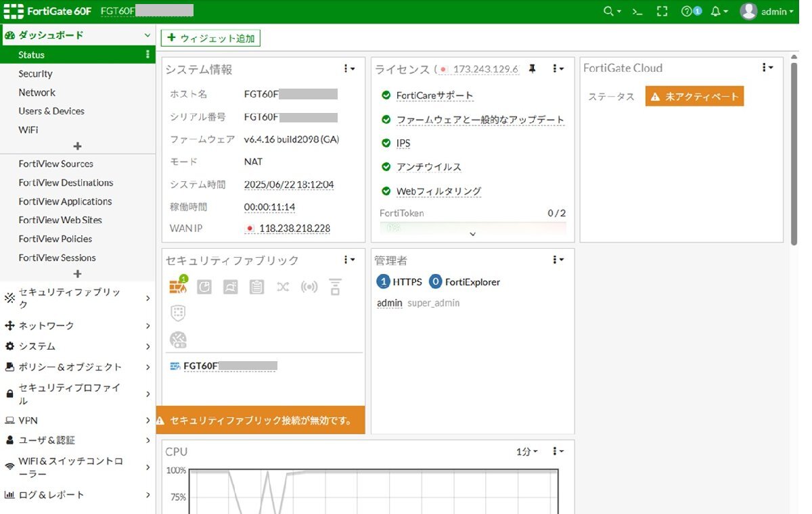Open the notifications bell icon
This screenshot has height=514, width=812.
click(x=719, y=11)
